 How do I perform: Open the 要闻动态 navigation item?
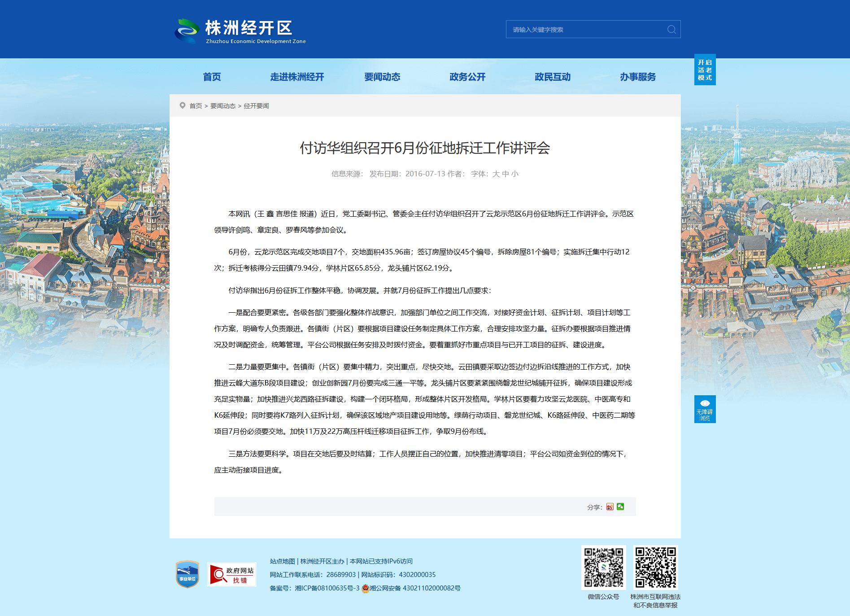click(x=382, y=77)
